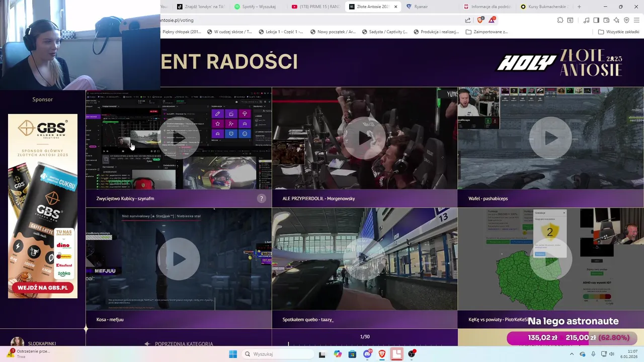Screen dimensions: 644x362
Task: Open the browser hamburger menu
Action: point(636,20)
